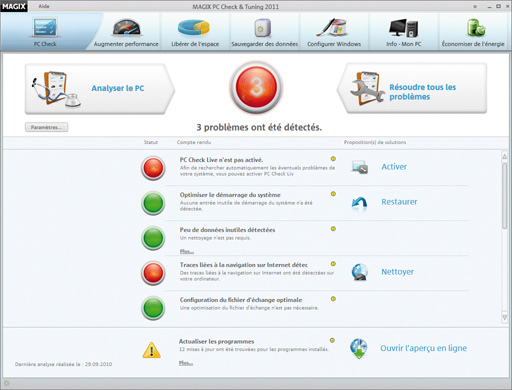Click the red status light for Traces liées à la navigation
The width and height of the screenshot is (512, 390).
[x=153, y=273]
